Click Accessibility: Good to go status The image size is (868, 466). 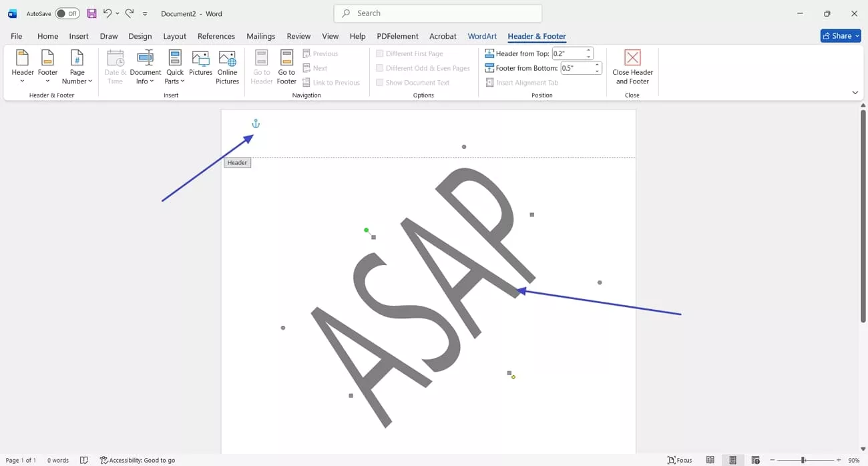point(138,460)
